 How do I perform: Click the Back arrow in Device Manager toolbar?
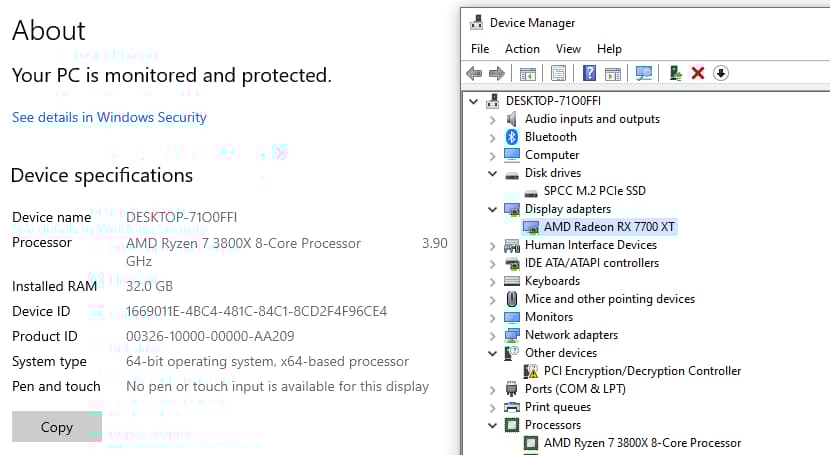475,73
